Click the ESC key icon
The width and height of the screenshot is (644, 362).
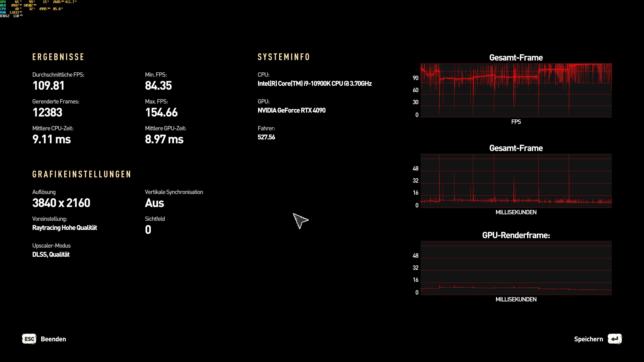tap(29, 339)
